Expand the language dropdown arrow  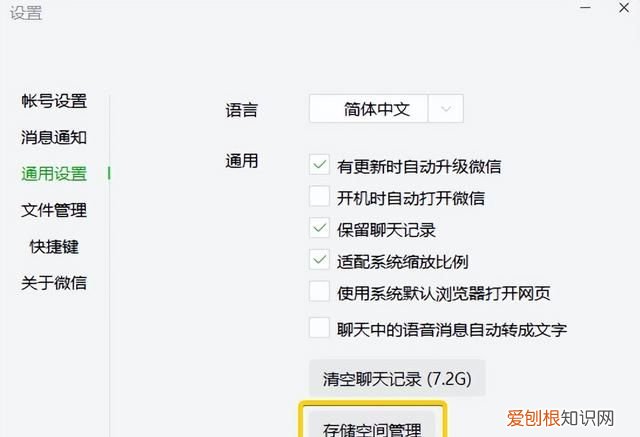tap(446, 109)
